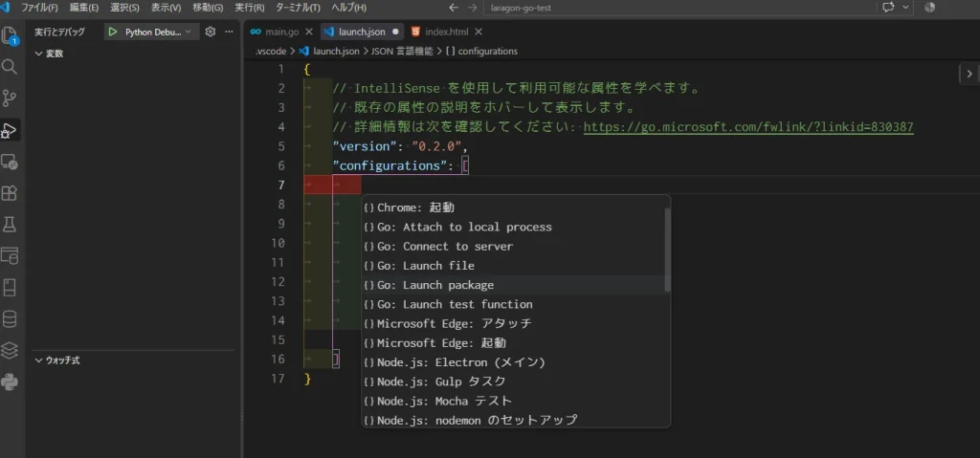Select Microsoft Edge: アタッチ suggestion
Viewport: 980px width, 458px height.
click(x=513, y=324)
